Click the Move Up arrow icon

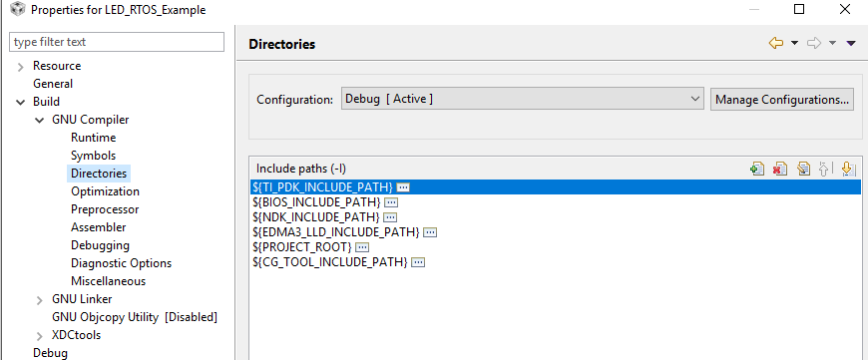coord(824,169)
